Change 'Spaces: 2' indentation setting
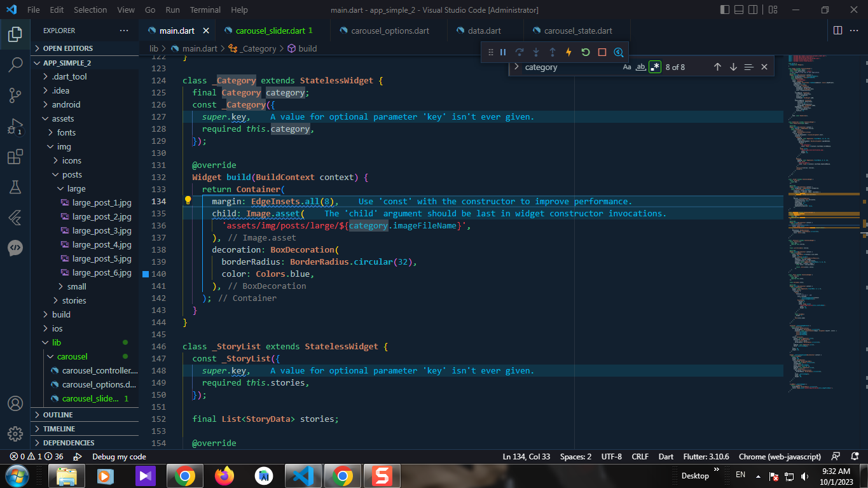The width and height of the screenshot is (868, 488). coord(575,456)
